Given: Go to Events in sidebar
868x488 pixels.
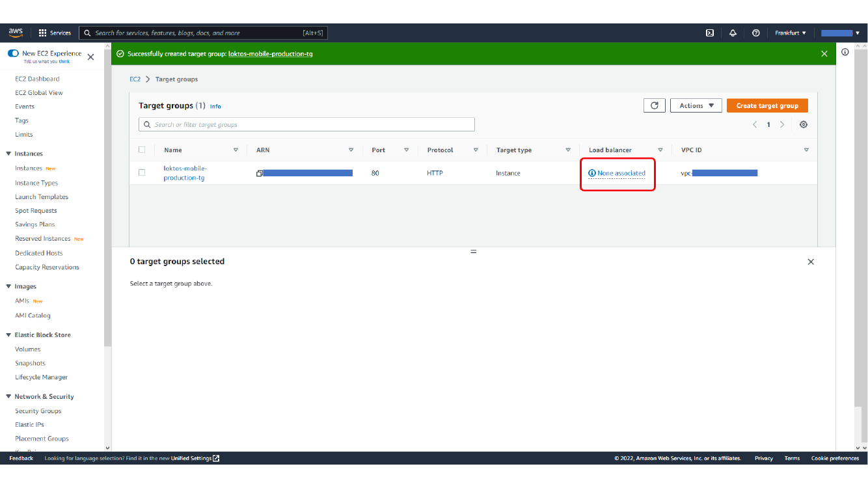Looking at the screenshot, I should pyautogui.click(x=25, y=107).
